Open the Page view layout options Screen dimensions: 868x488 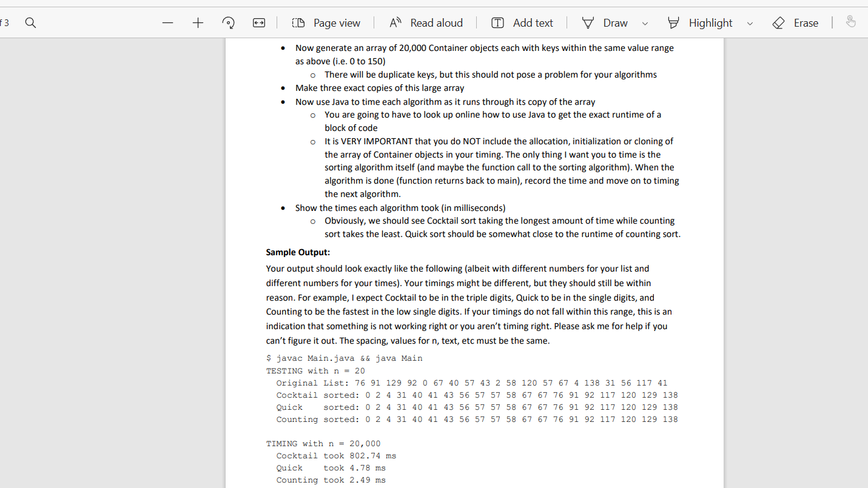pos(326,22)
